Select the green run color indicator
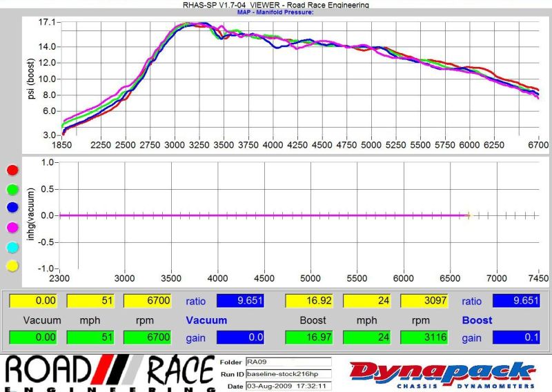552x392 pixels. [12, 189]
